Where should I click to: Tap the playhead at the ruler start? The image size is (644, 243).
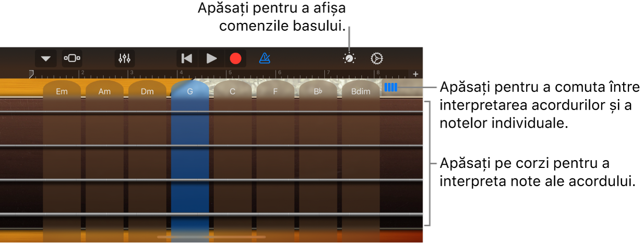tap(31, 74)
